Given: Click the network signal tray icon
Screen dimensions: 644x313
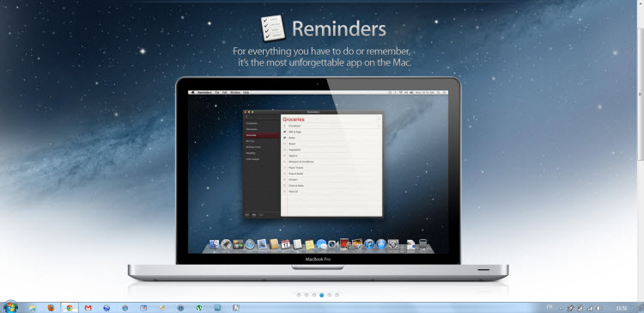Looking at the screenshot, I should click(590, 308).
